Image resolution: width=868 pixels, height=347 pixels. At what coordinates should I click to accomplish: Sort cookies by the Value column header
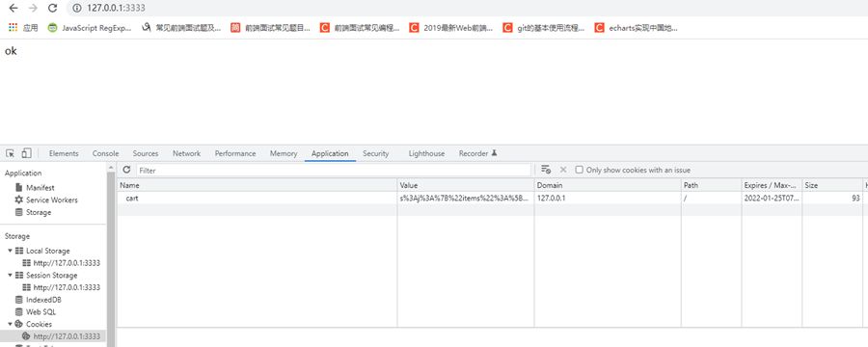click(x=466, y=185)
